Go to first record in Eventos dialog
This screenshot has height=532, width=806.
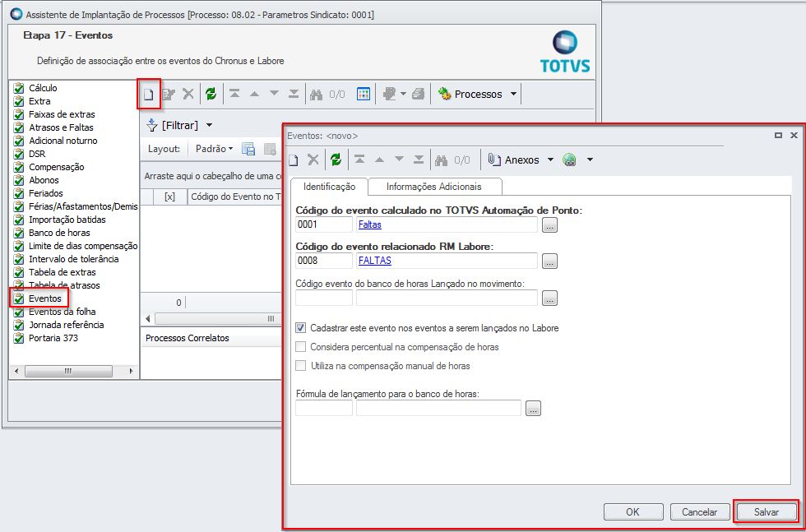[360, 160]
